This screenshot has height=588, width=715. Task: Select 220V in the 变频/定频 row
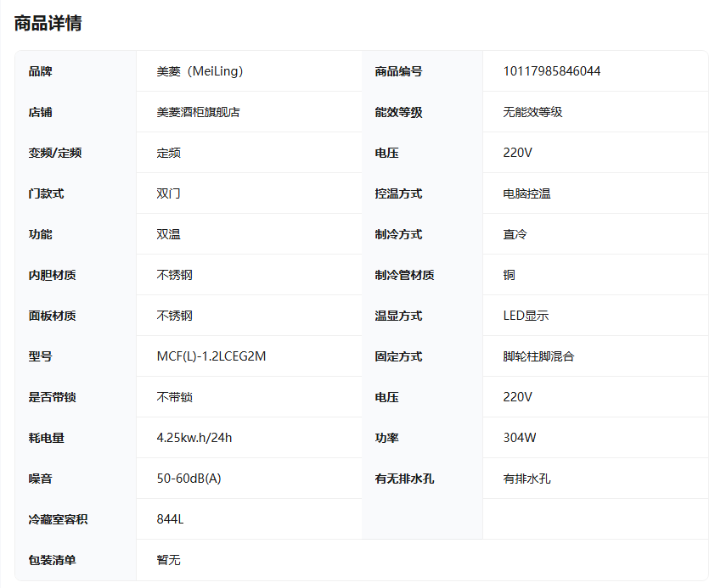click(517, 153)
